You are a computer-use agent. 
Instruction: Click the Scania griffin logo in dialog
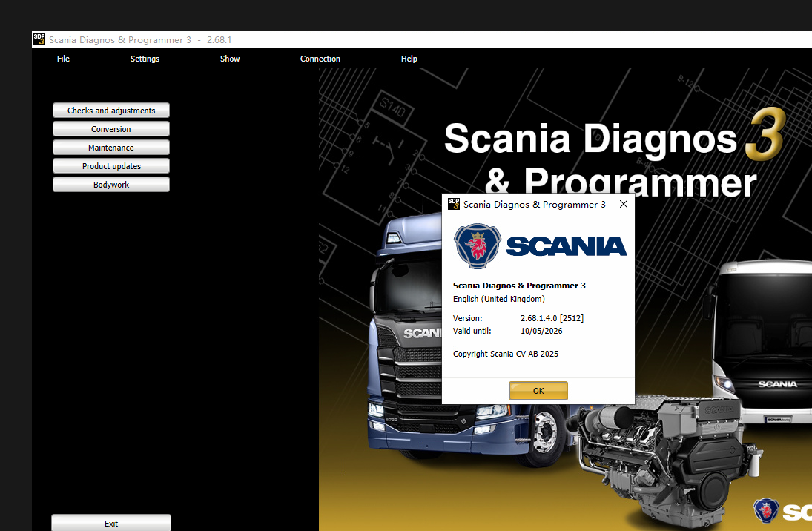(477, 245)
